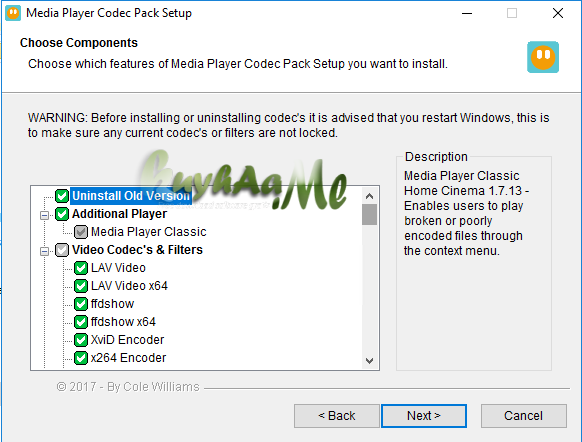The image size is (582, 442).
Task: Select the LAV Video x64 label
Action: pyautogui.click(x=129, y=286)
